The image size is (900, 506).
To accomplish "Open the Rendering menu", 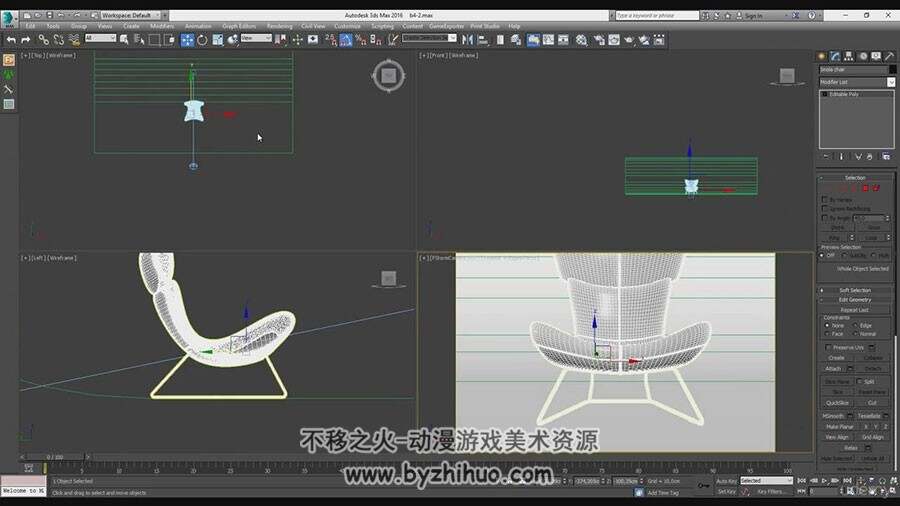I will 280,26.
